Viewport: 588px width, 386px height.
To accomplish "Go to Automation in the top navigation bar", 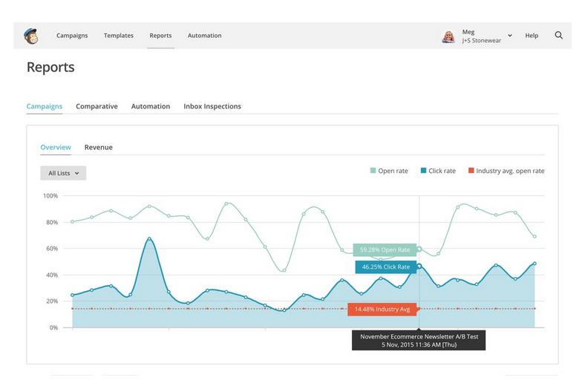I will 204,36.
